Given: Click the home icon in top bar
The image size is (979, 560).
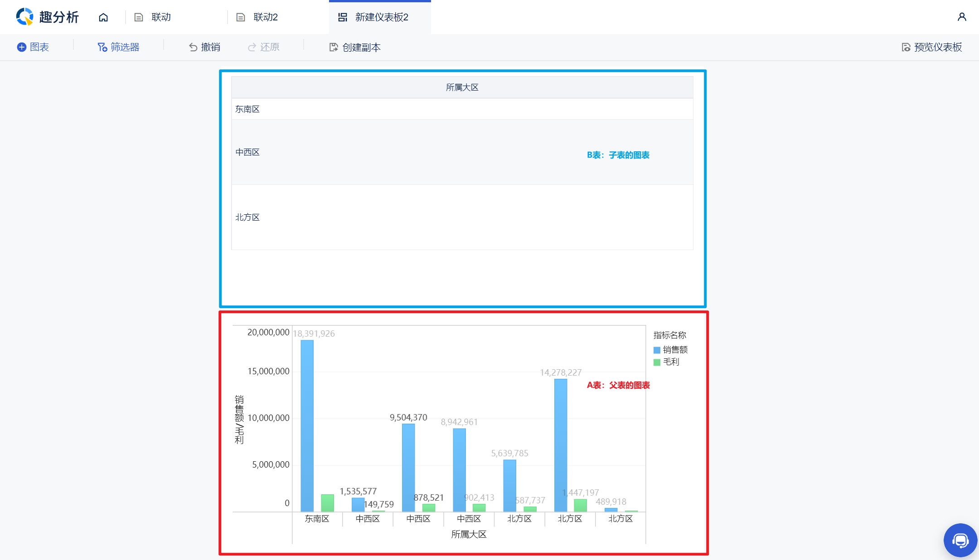Looking at the screenshot, I should click(x=103, y=17).
